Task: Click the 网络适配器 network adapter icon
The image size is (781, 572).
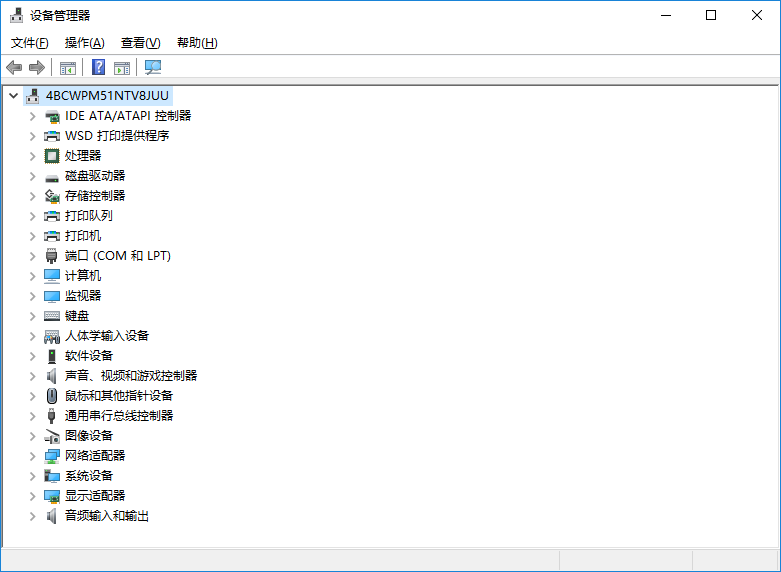Action: pyautogui.click(x=52, y=455)
